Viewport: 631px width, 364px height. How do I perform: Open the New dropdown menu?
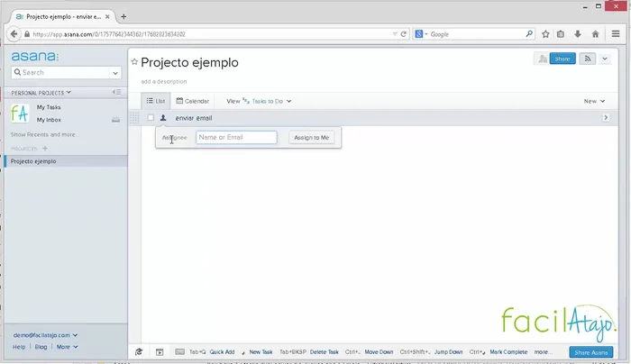point(594,101)
